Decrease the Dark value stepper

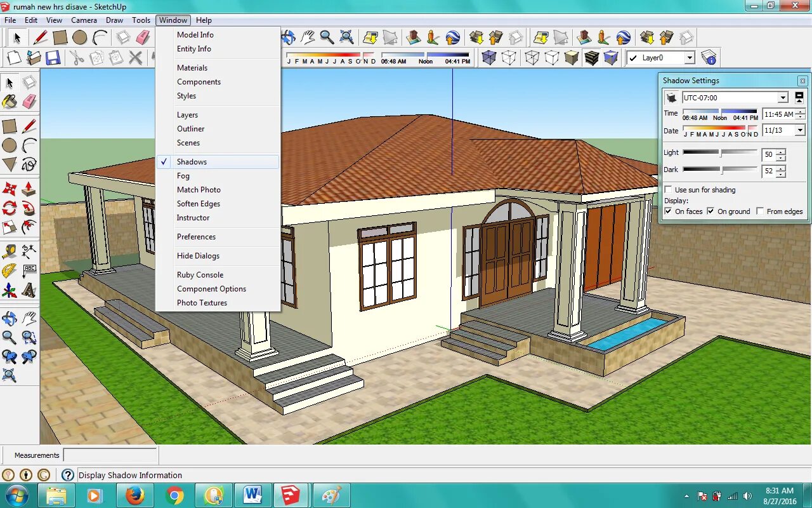pyautogui.click(x=780, y=175)
